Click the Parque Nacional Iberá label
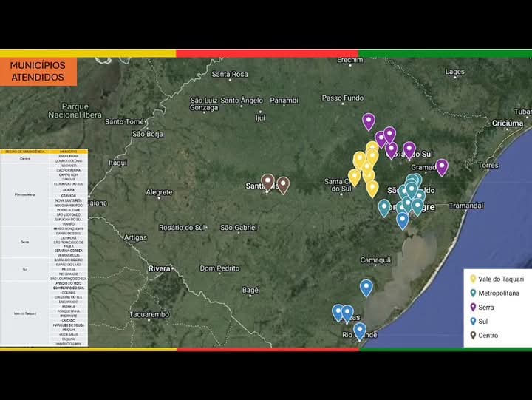 tap(75, 111)
